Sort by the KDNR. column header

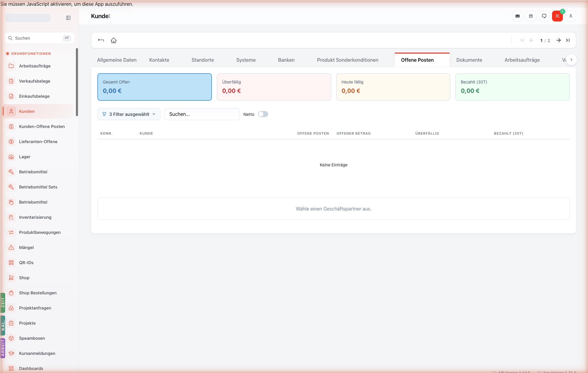click(106, 133)
